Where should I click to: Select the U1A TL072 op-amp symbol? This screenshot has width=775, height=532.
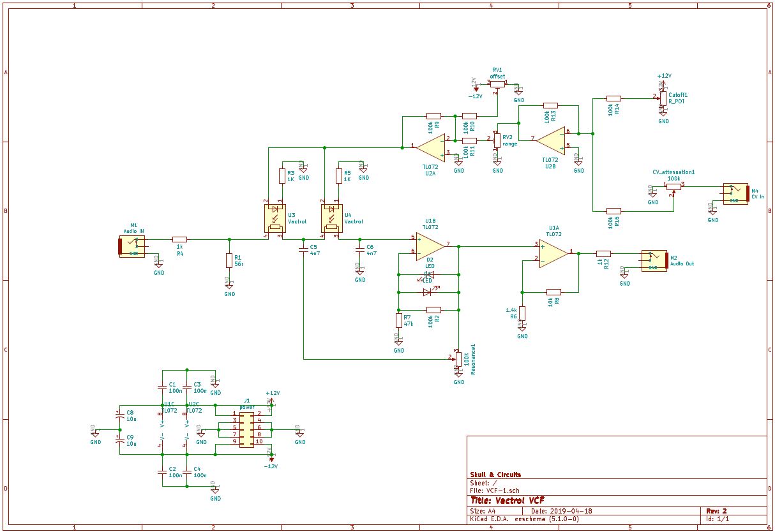coord(553,253)
